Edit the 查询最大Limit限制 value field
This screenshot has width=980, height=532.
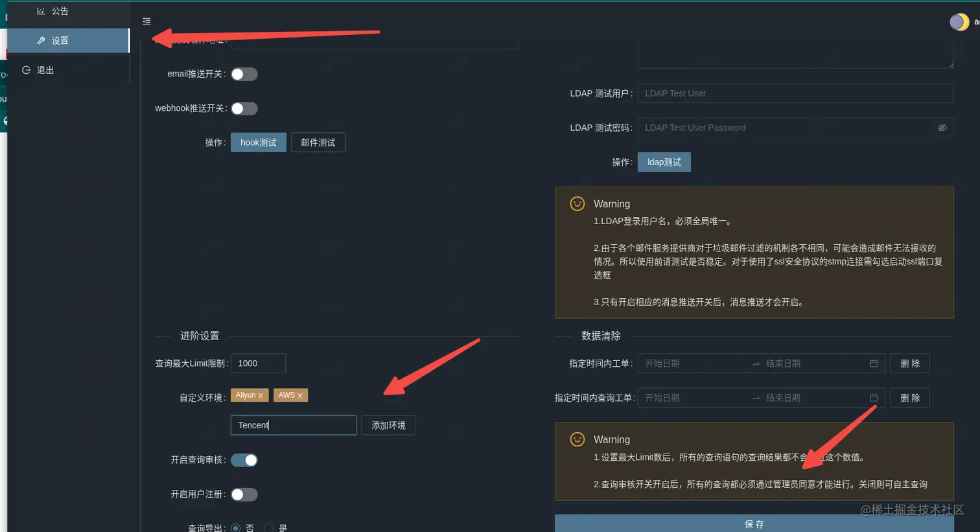tap(258, 364)
